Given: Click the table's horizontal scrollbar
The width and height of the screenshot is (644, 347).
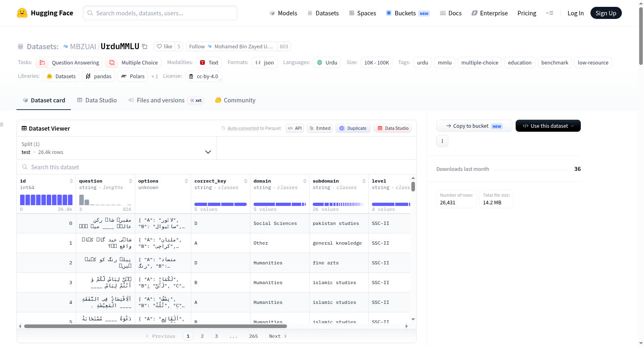Looking at the screenshot, I should pos(155,326).
